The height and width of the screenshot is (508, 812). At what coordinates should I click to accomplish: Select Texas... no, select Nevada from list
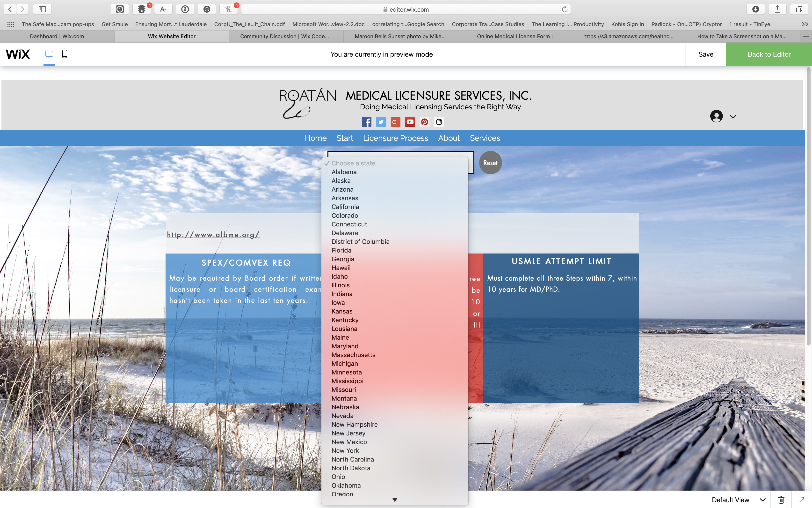tap(395, 416)
